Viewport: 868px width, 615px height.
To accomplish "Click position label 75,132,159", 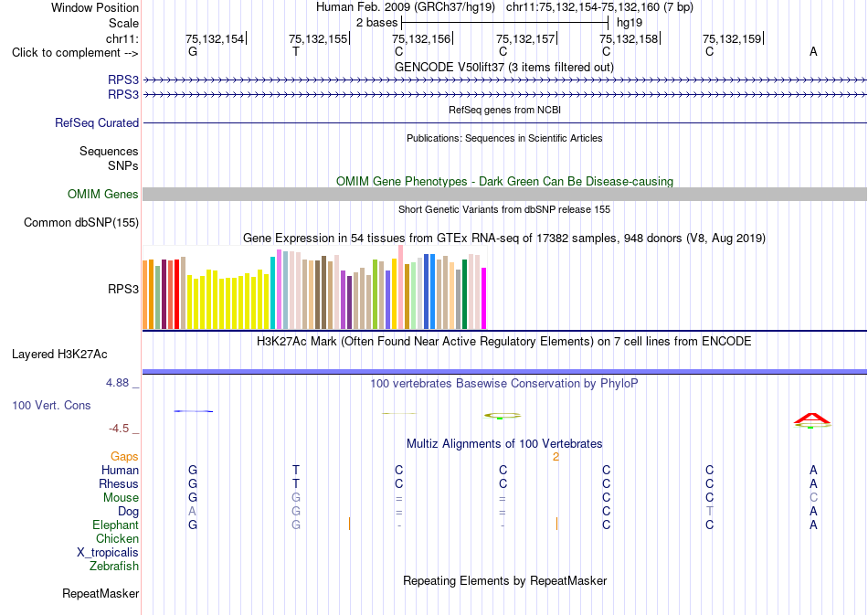I will [x=732, y=38].
